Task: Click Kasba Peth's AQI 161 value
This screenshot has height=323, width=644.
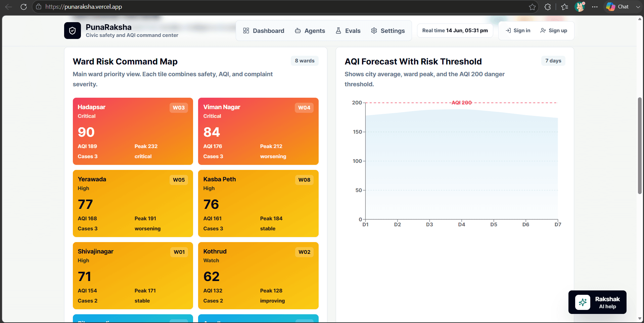Action: point(213,219)
